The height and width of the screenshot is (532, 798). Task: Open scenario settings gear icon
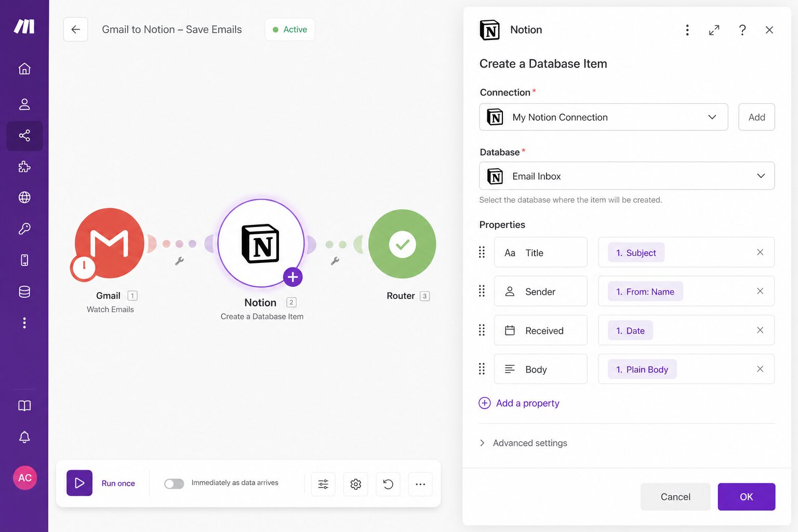356,484
